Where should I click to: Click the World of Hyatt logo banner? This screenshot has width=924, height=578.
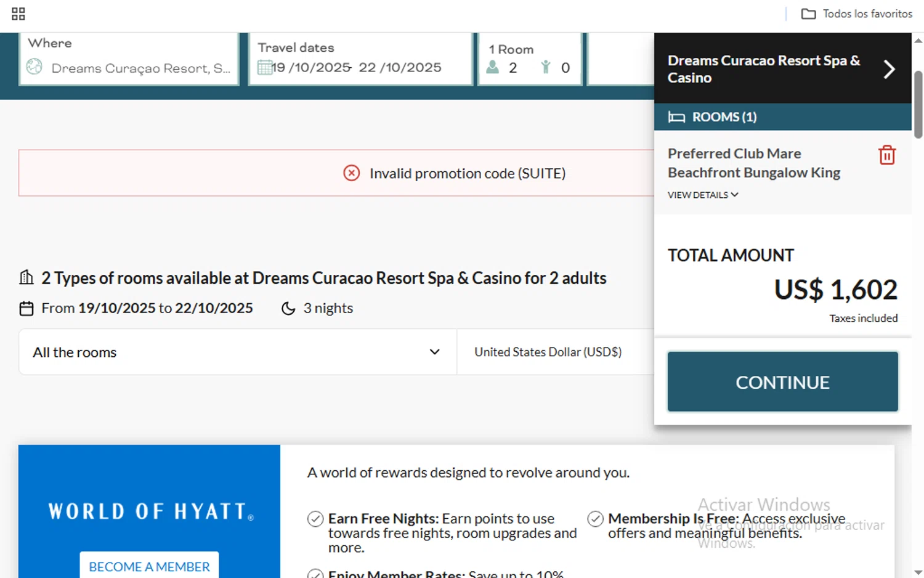point(151,511)
